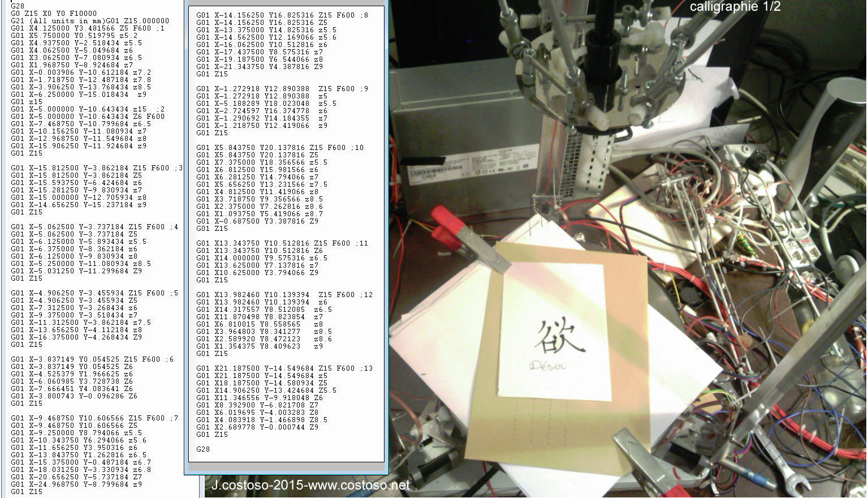
Task: Click the stroke ";10" header line
Action: [x=280, y=148]
